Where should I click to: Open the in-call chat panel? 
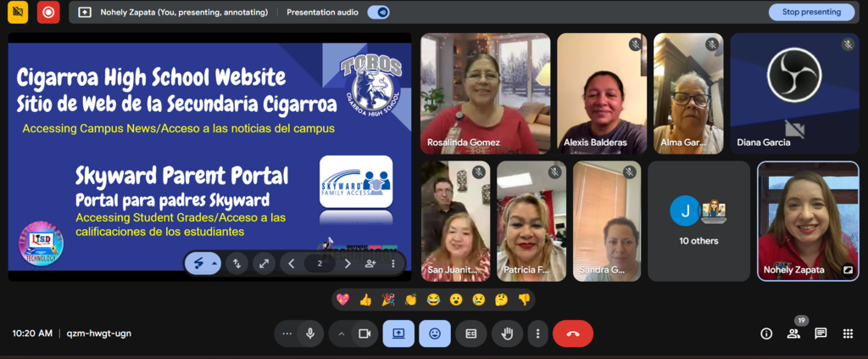[820, 334]
